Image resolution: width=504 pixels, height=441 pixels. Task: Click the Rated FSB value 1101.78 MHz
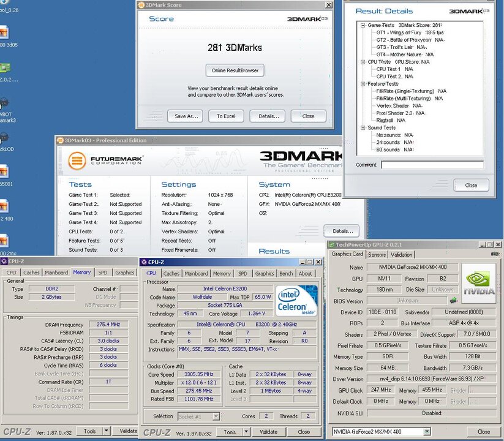click(199, 399)
